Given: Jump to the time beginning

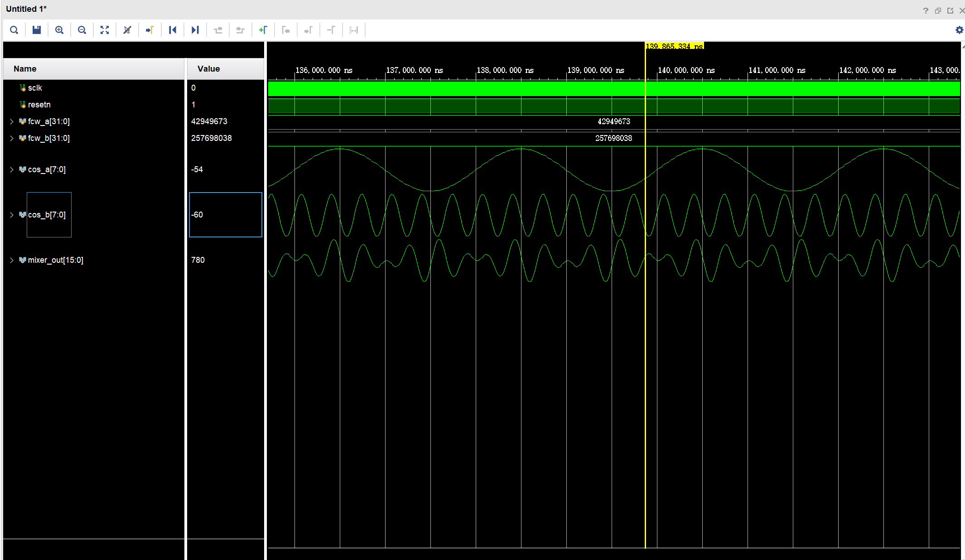Looking at the screenshot, I should coord(173,30).
